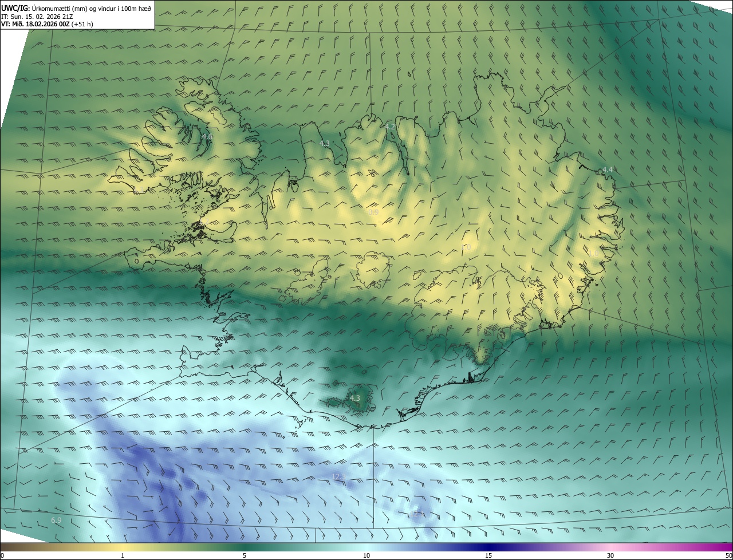Select the "VT: Mið. 18.02.2026 00Z" valid time
Viewport: 733px width, 560px height.
coord(36,24)
